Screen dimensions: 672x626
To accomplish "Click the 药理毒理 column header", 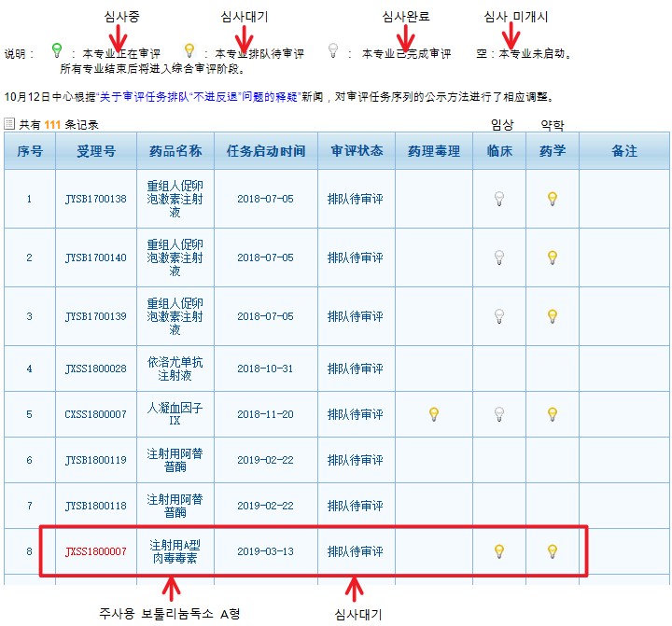I will (434, 151).
